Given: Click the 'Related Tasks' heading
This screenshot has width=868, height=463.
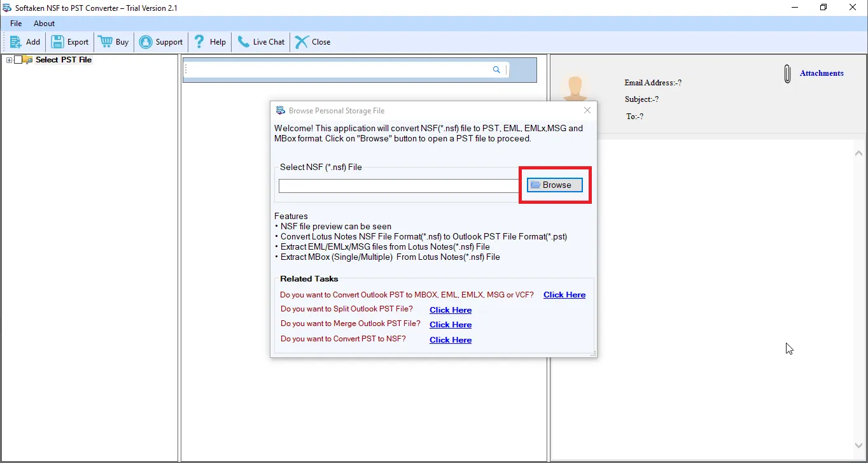Looking at the screenshot, I should pos(309,279).
